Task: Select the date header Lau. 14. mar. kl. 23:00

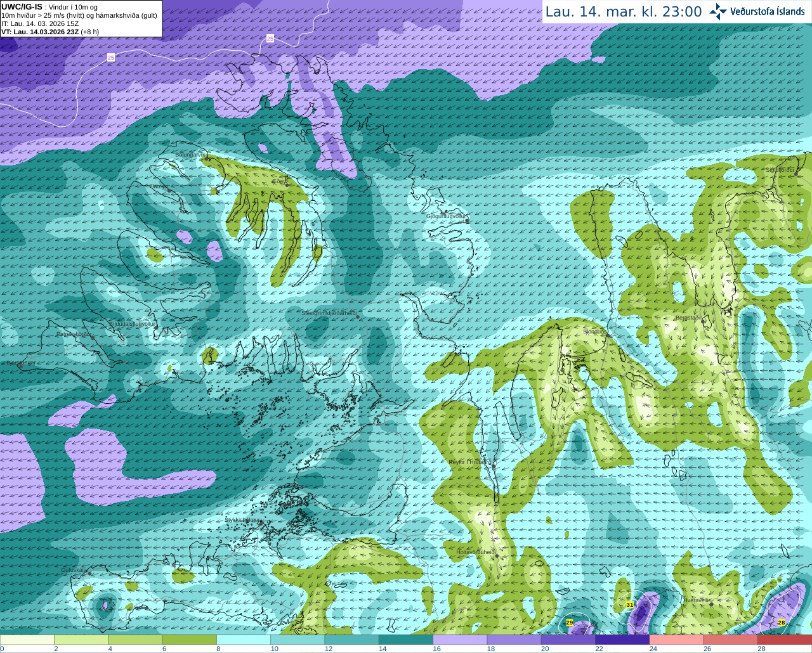Action: point(624,11)
